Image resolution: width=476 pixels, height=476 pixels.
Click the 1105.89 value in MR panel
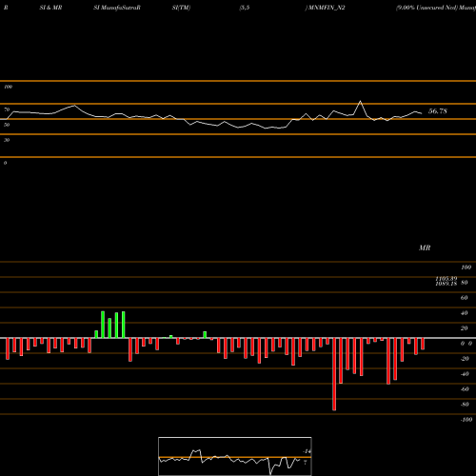pos(446,278)
